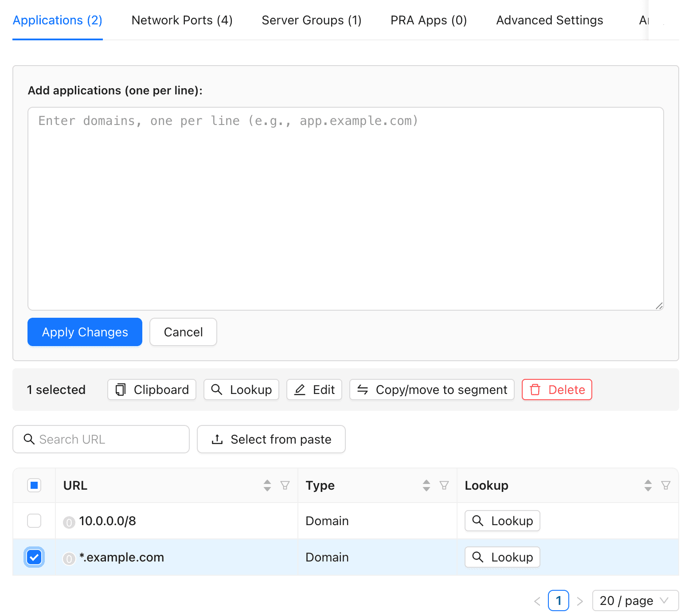Sort the Lookup column

(648, 485)
